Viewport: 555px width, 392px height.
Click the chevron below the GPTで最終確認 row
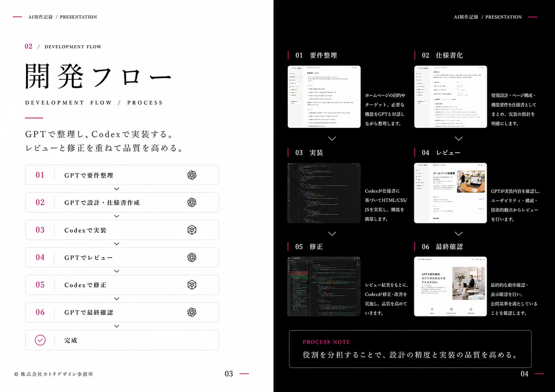117,326
